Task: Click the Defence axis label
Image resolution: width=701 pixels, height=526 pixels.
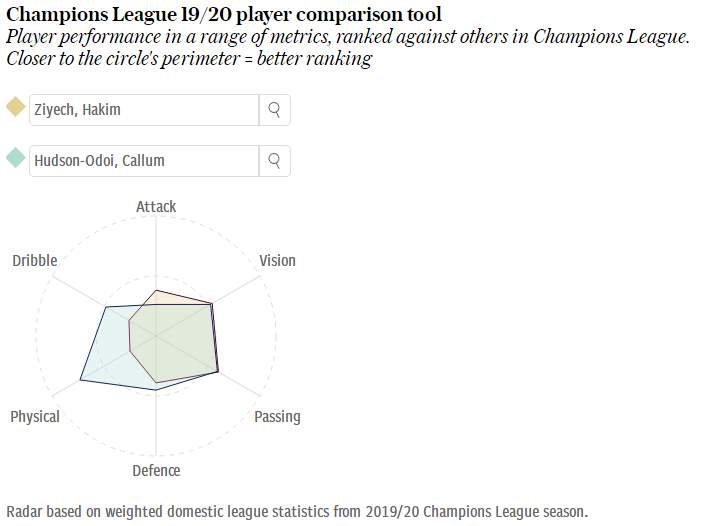Action: tap(156, 471)
